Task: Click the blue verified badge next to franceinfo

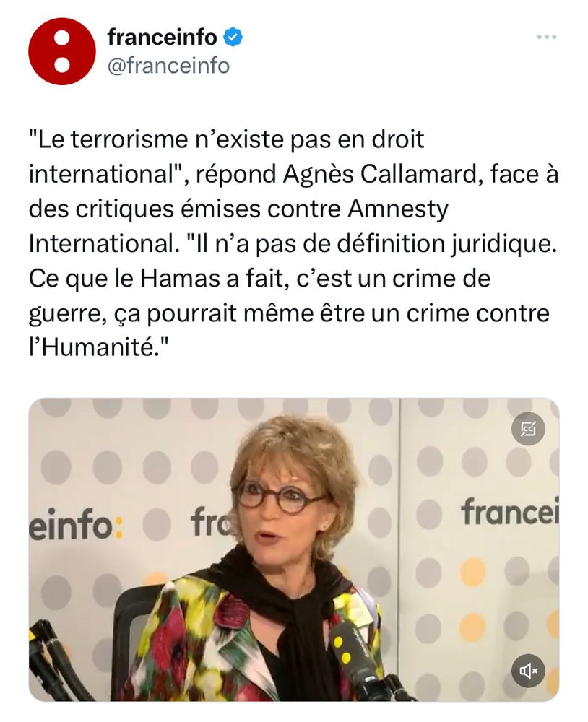Action: tap(233, 38)
